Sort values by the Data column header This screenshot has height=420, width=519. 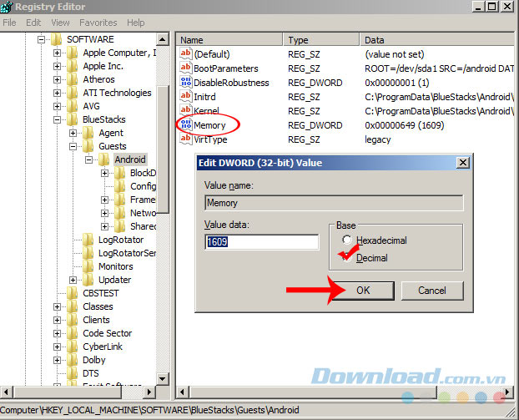(437, 40)
